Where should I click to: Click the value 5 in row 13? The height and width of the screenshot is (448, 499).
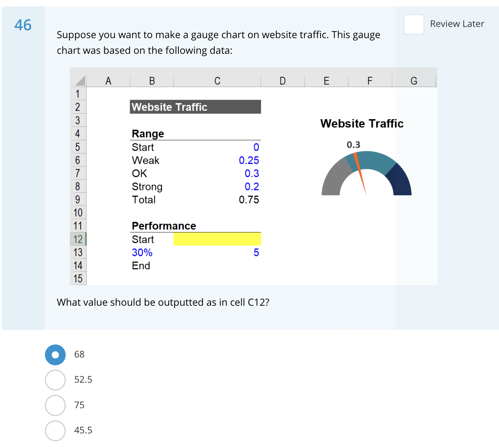[x=256, y=253]
